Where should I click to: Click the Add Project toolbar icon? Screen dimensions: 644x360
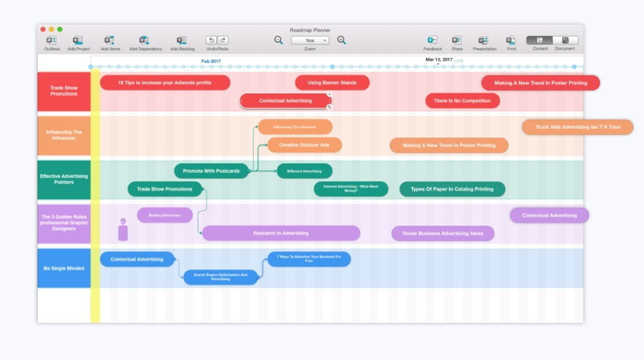[x=79, y=40]
